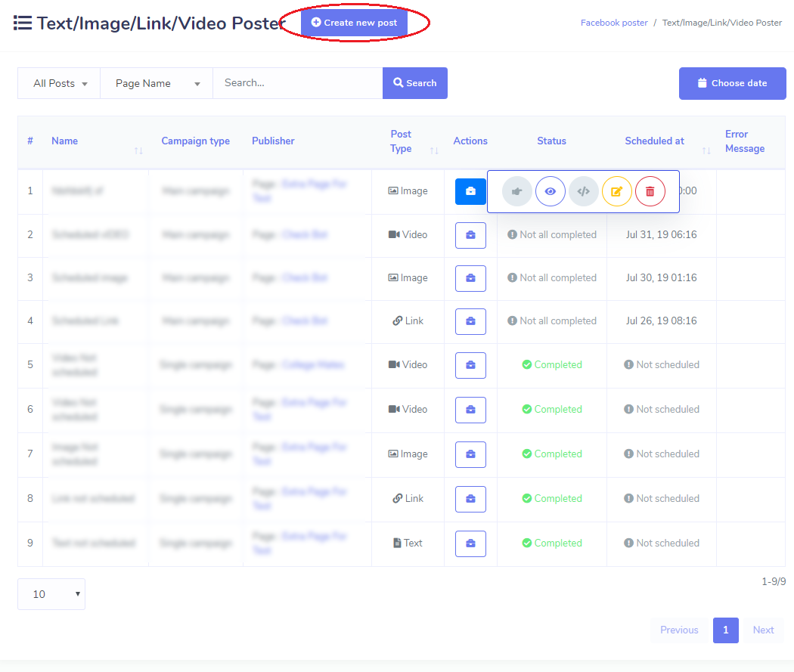Click inside the Search input field
794x672 pixels.
pos(297,83)
